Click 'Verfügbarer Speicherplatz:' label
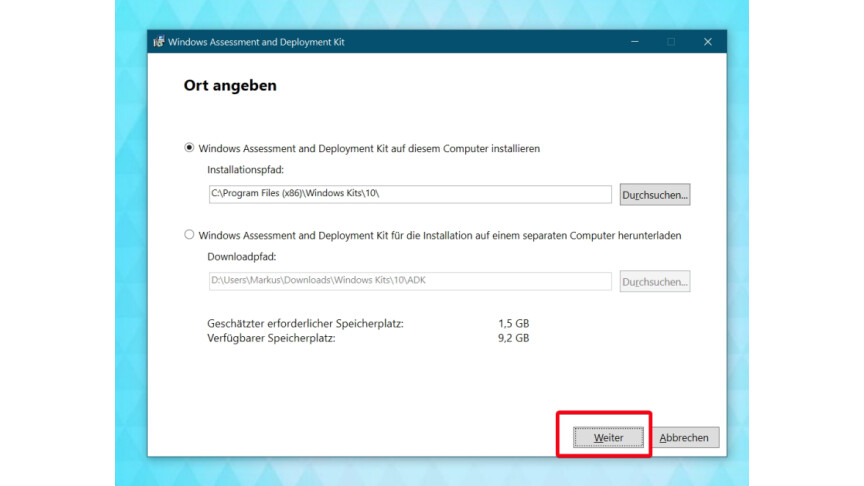The height and width of the screenshot is (486, 864). pyautogui.click(x=271, y=338)
